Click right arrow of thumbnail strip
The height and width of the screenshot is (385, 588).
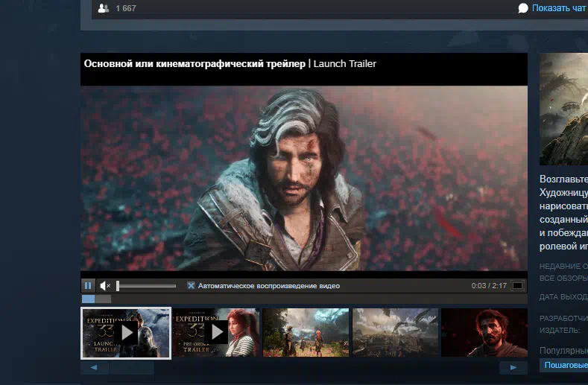513,367
